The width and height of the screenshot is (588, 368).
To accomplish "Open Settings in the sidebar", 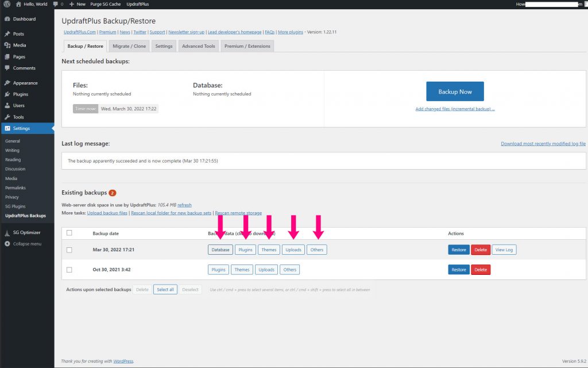I will tap(27, 128).
